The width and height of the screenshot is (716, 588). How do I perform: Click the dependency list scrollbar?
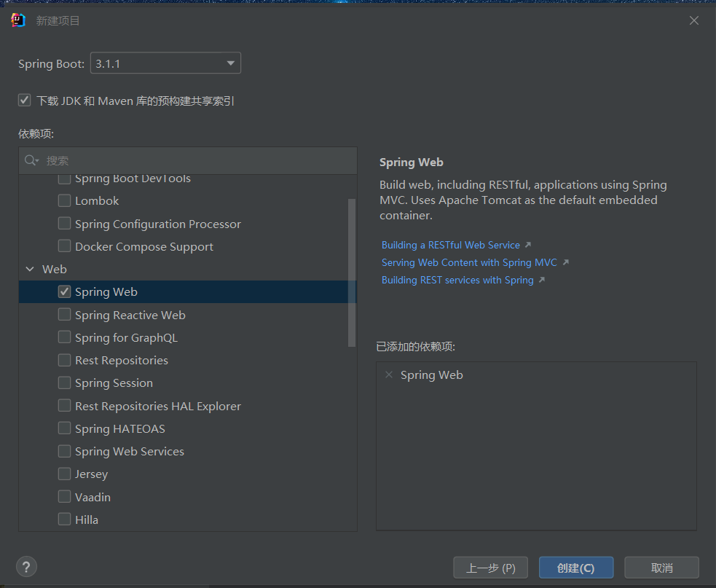(x=352, y=273)
